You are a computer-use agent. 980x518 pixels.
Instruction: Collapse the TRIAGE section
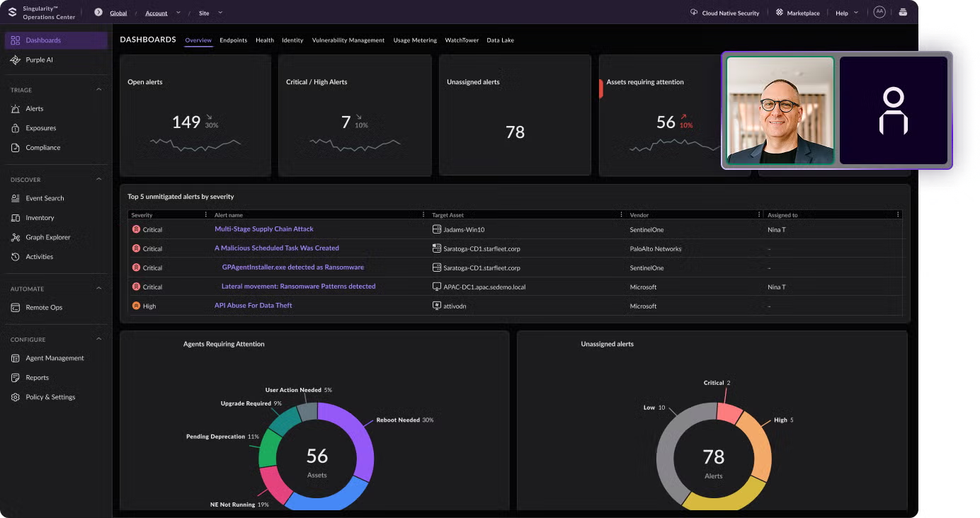pyautogui.click(x=98, y=89)
